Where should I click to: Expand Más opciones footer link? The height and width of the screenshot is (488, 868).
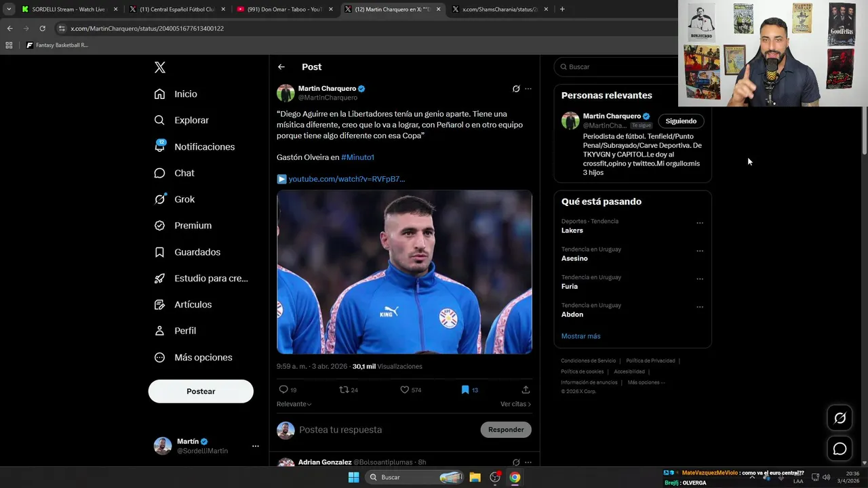coord(646,382)
